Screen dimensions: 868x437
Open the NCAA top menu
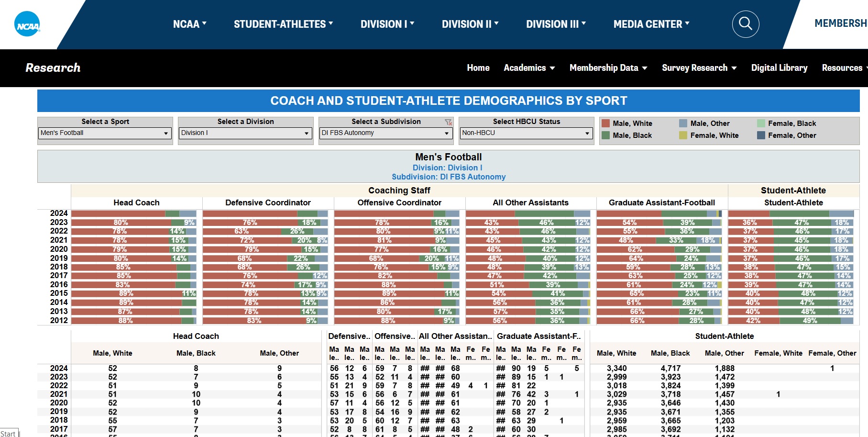point(189,24)
